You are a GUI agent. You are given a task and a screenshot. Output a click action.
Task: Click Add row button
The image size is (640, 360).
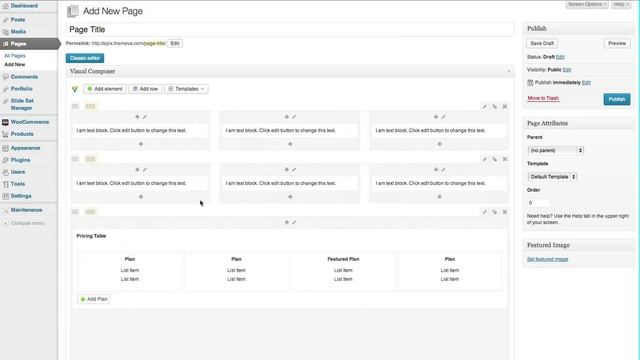pos(145,89)
